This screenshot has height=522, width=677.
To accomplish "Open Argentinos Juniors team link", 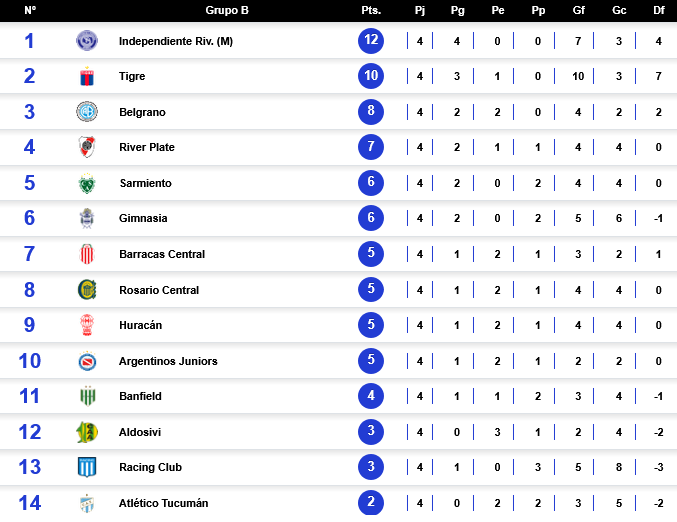I will tap(167, 361).
